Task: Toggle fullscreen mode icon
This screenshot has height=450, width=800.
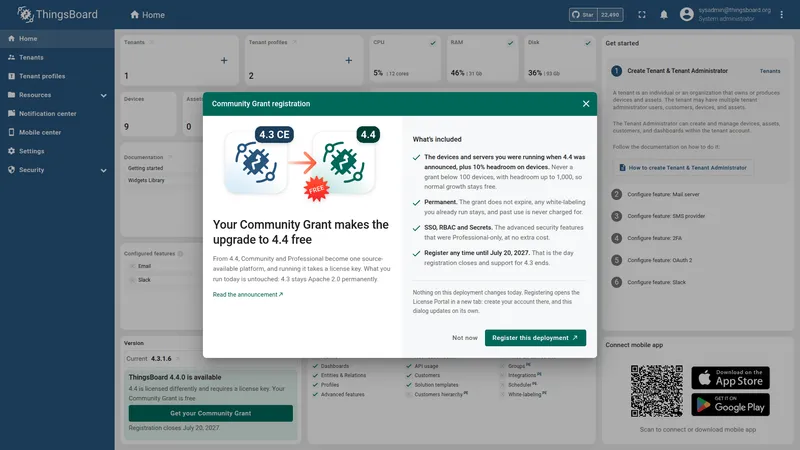Action: [642, 15]
